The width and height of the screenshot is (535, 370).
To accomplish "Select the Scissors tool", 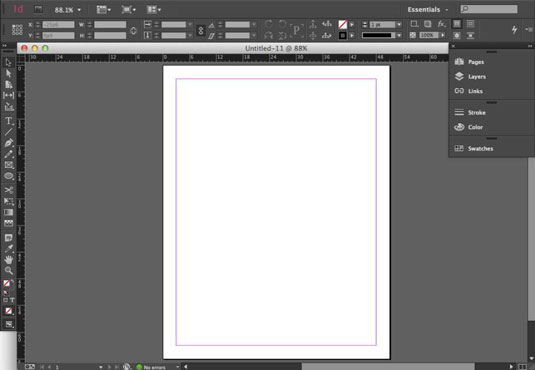I will click(9, 190).
